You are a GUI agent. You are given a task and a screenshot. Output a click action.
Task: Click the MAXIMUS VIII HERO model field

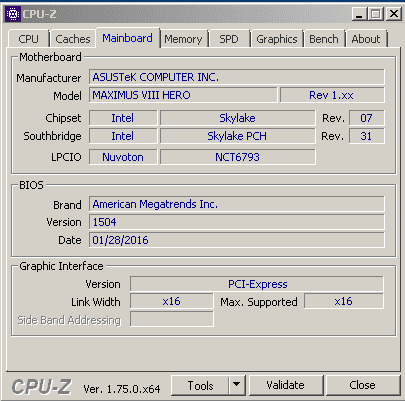click(x=183, y=95)
